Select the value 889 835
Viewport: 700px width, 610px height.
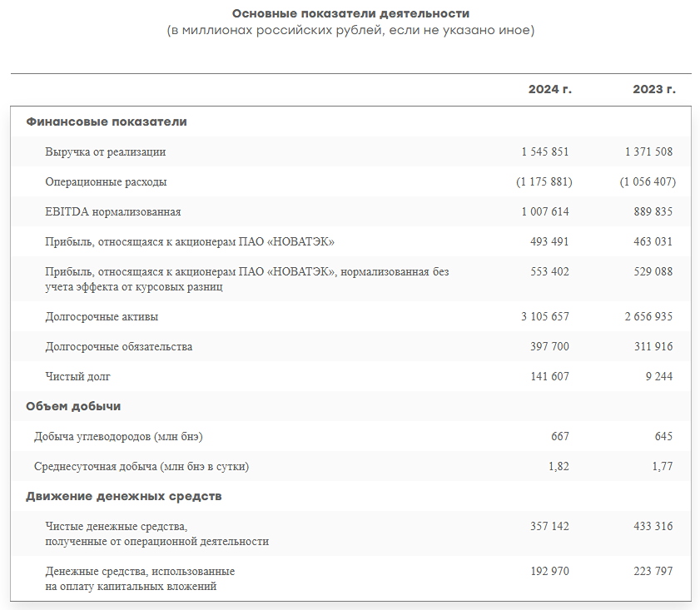click(x=653, y=211)
